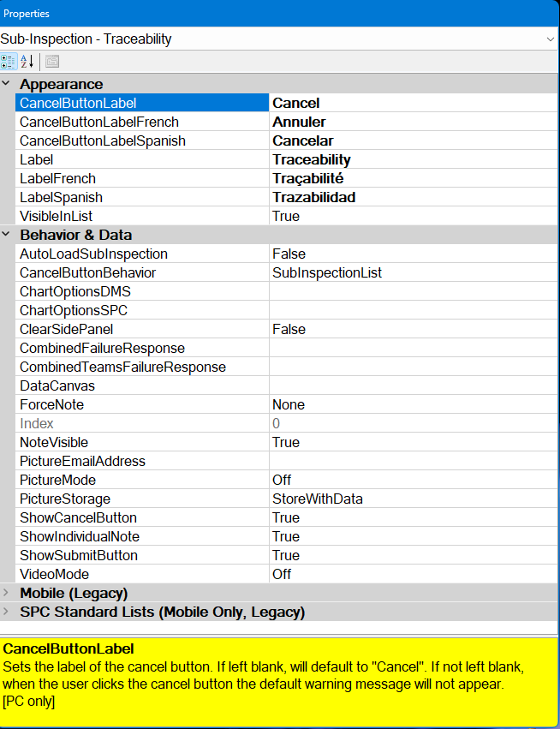Click the Property Pages toolbar icon

(x=52, y=61)
